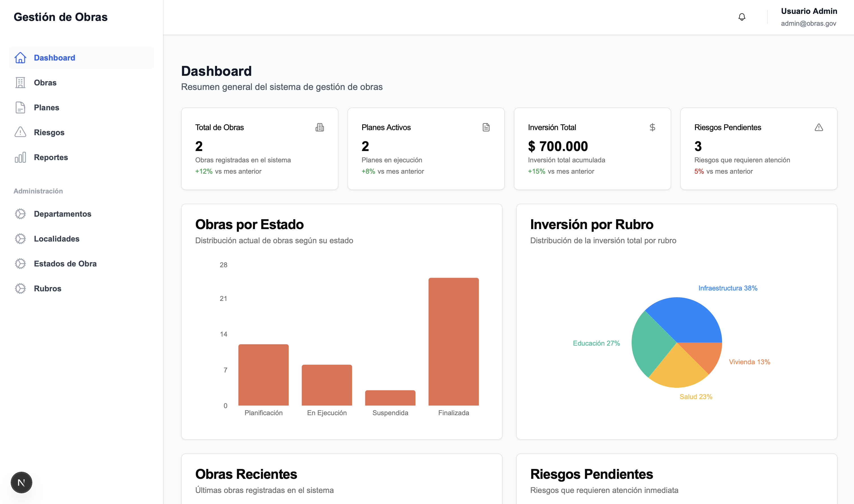Open Reportes via the bar chart icon
This screenshot has width=854, height=504.
coord(20,157)
